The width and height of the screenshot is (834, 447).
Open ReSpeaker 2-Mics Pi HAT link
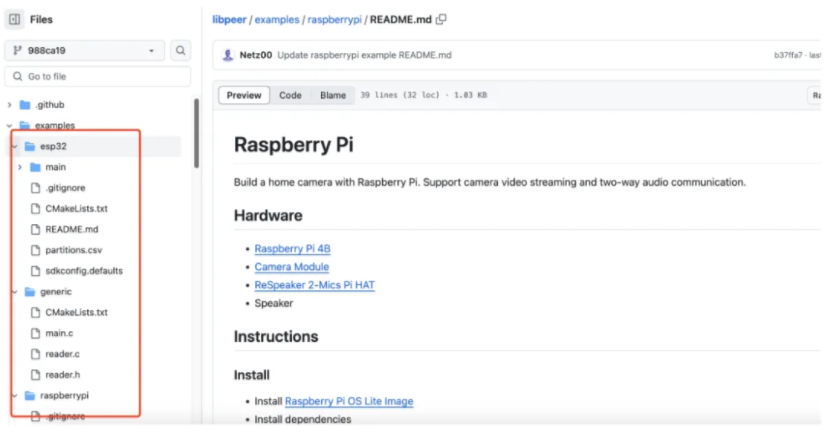pos(314,285)
